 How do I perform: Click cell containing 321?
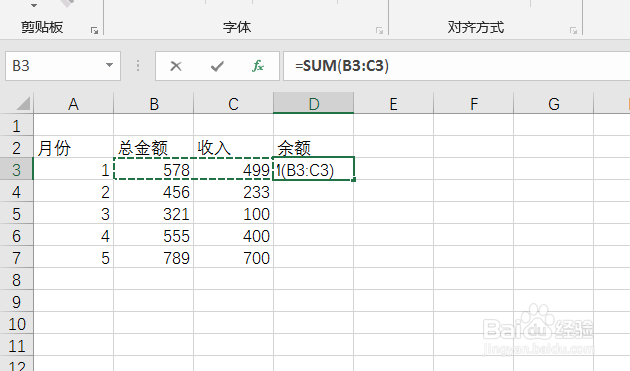coord(153,214)
